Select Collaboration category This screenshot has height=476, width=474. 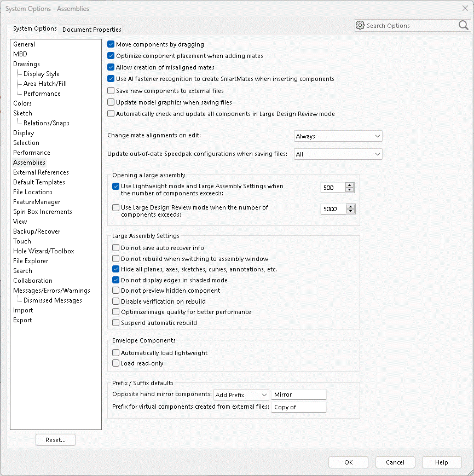click(32, 281)
